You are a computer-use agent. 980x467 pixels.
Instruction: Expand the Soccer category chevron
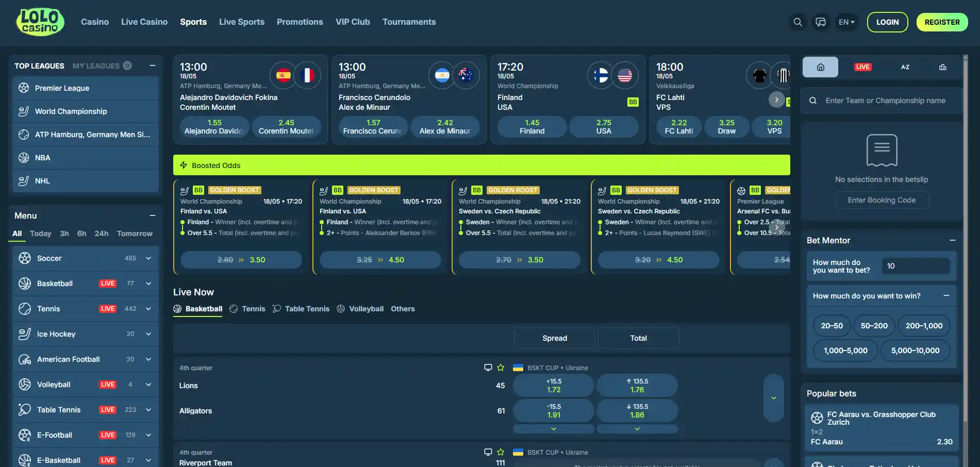tap(148, 258)
